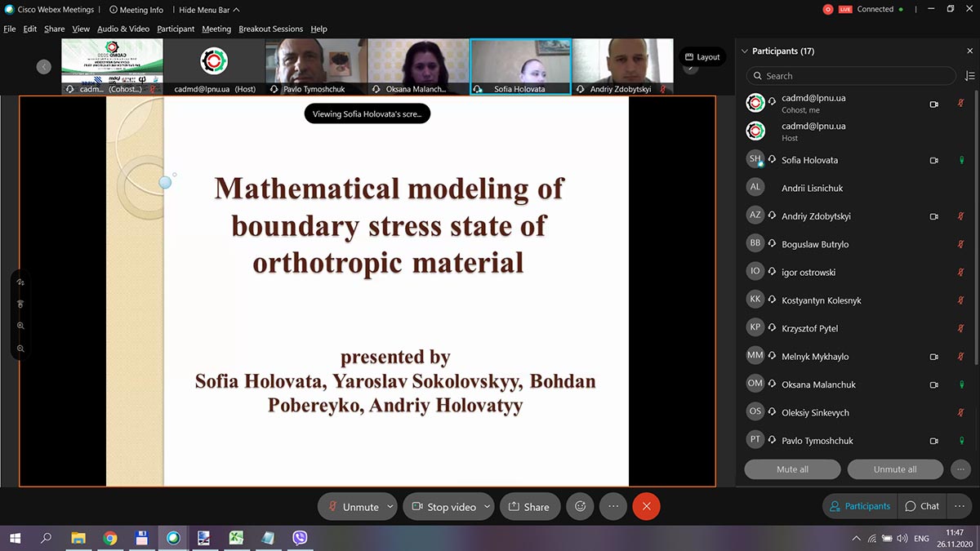Click the sort participants icon
This screenshot has width=980, height=551.
click(969, 76)
